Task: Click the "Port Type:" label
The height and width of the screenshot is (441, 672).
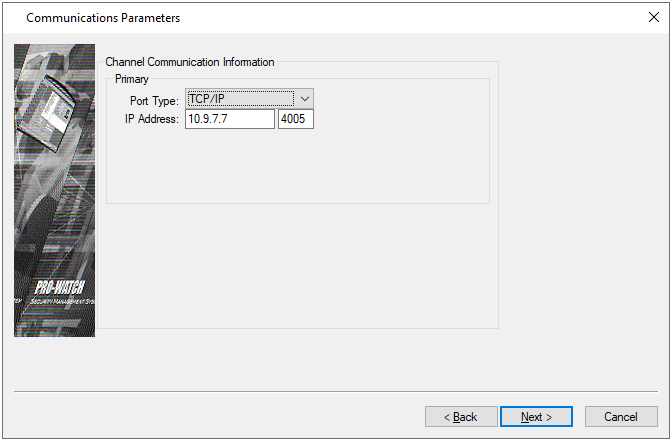Action: (x=154, y=100)
